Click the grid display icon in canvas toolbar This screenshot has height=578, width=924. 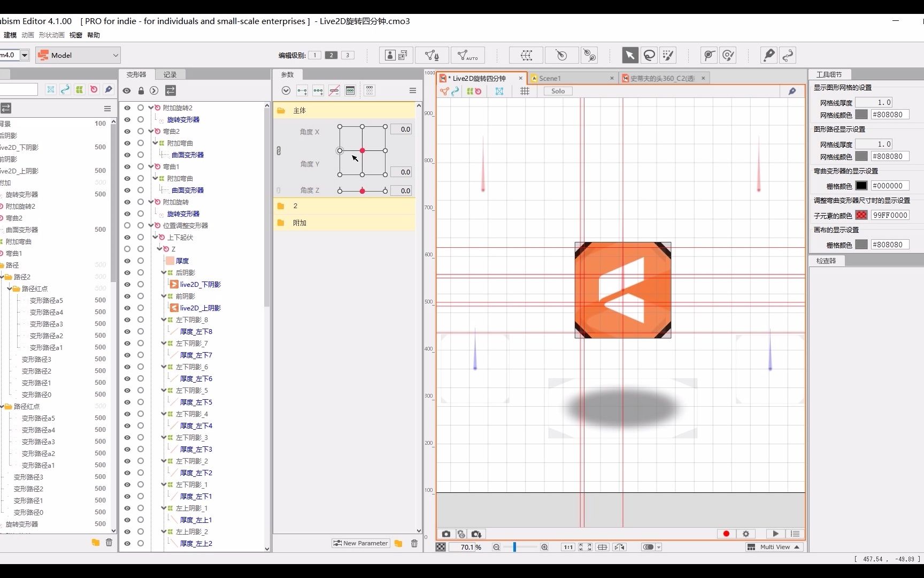(x=525, y=91)
